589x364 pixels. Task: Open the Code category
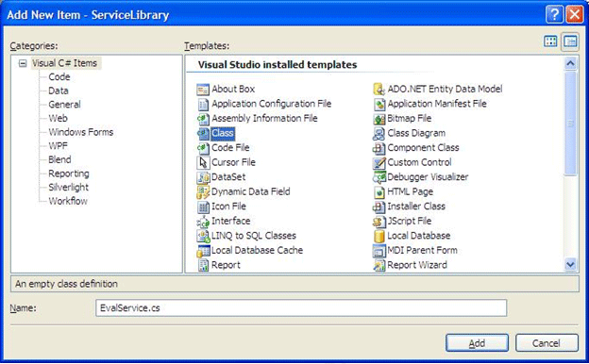[59, 77]
